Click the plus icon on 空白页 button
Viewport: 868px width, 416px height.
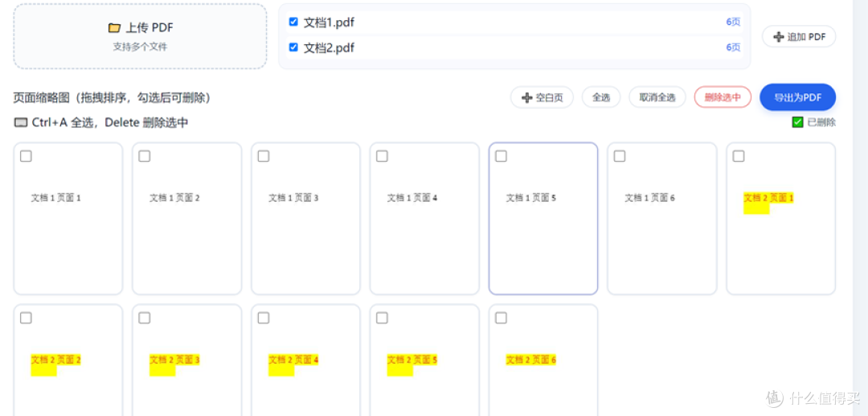pyautogui.click(x=527, y=98)
